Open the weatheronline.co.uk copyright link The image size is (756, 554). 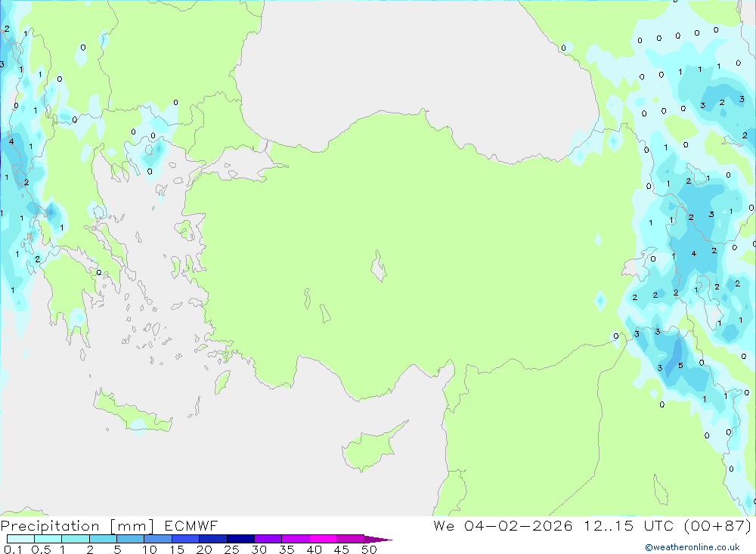[692, 547]
